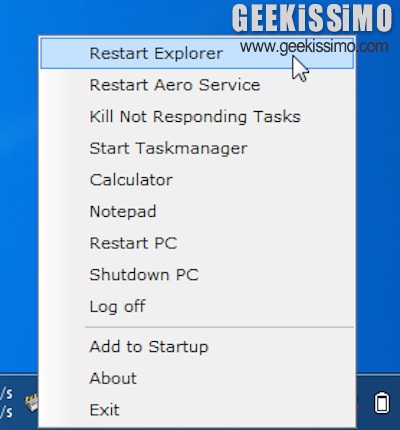This screenshot has height=430, width=400.
Task: Click the tray app icon behind the menu
Action: (x=32, y=403)
